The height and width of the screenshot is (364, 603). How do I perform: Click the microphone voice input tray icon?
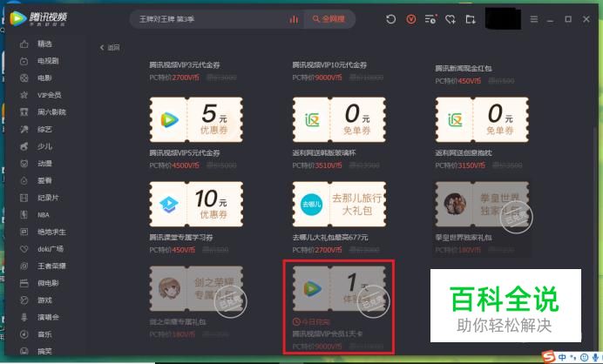tap(596, 357)
